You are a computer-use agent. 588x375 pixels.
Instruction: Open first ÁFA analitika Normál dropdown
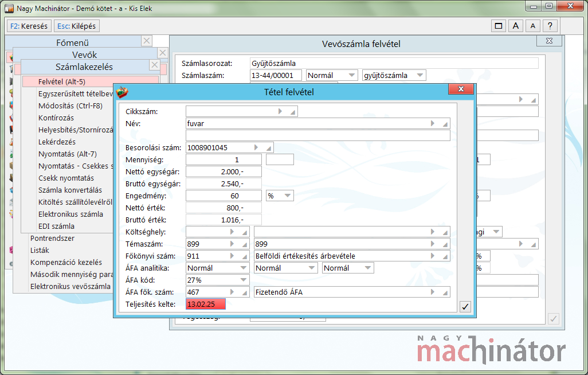pos(244,268)
